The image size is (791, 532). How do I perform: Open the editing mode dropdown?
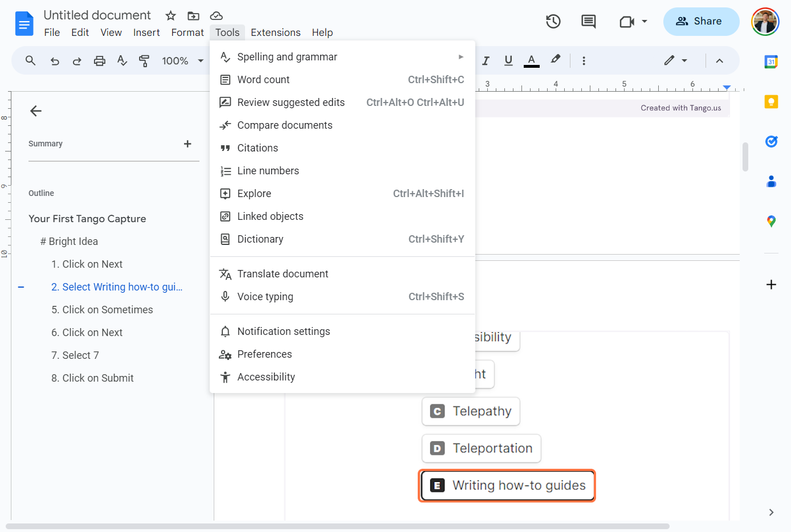pyautogui.click(x=675, y=60)
